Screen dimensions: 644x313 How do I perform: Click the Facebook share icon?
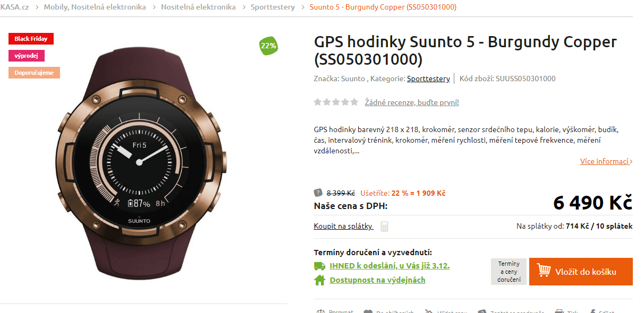[x=591, y=311]
